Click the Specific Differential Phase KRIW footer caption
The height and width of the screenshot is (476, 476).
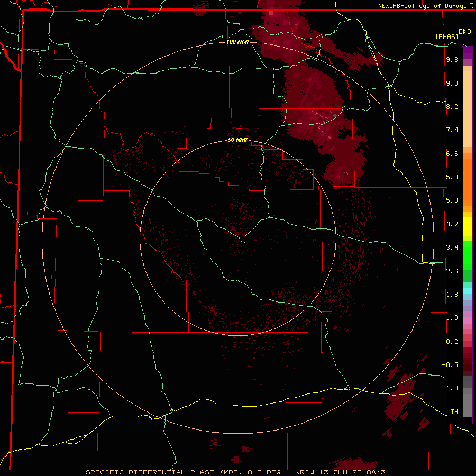click(x=238, y=472)
